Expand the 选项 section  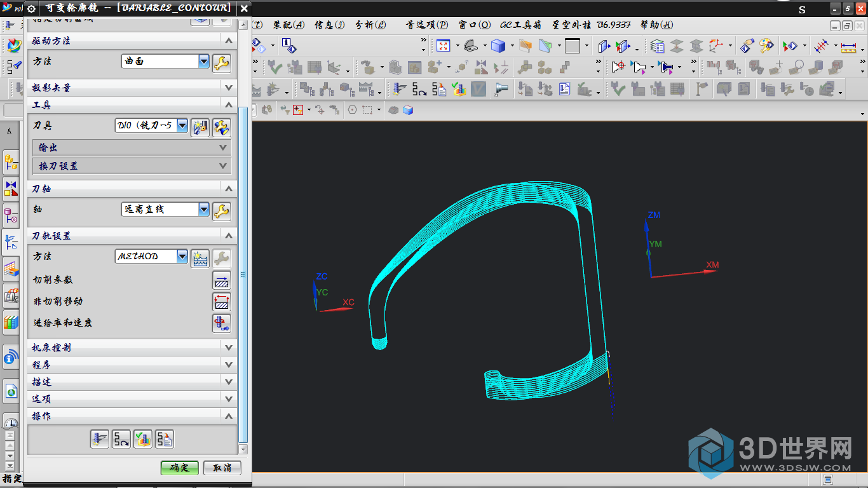(229, 399)
